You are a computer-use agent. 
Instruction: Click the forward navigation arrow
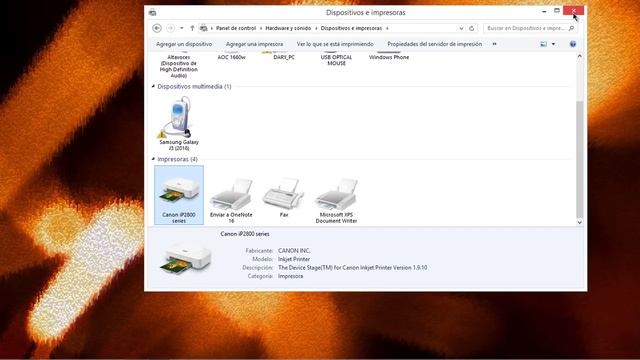click(171, 28)
